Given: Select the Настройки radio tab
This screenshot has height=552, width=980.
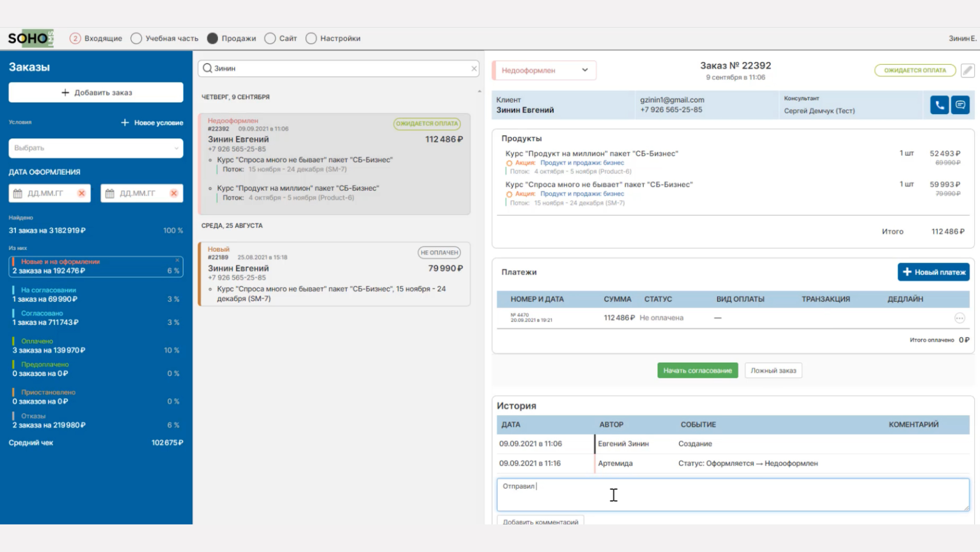Looking at the screenshot, I should pos(311,38).
